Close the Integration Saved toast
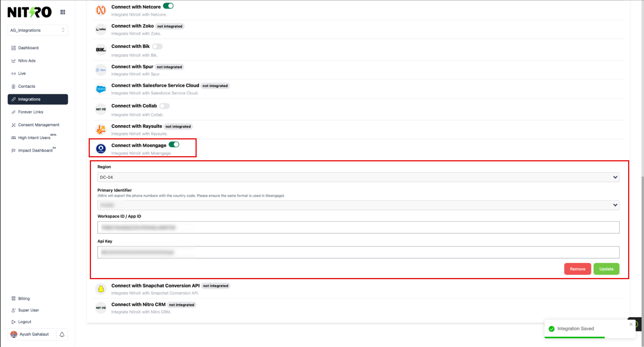 point(631,324)
